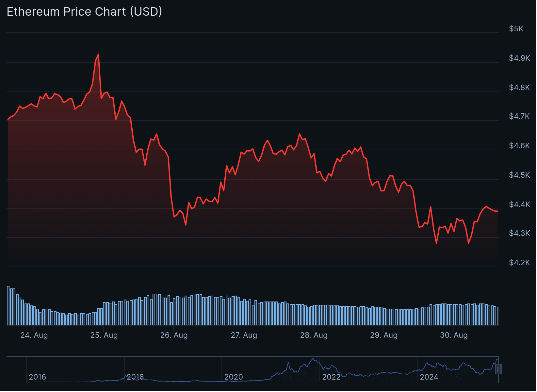Click the 25. Aug date label
Viewport: 537px width, 392px height.
click(x=104, y=335)
